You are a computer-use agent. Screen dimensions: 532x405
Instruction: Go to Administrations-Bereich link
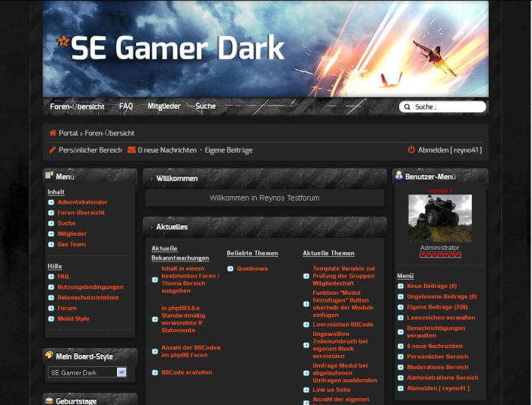point(442,378)
